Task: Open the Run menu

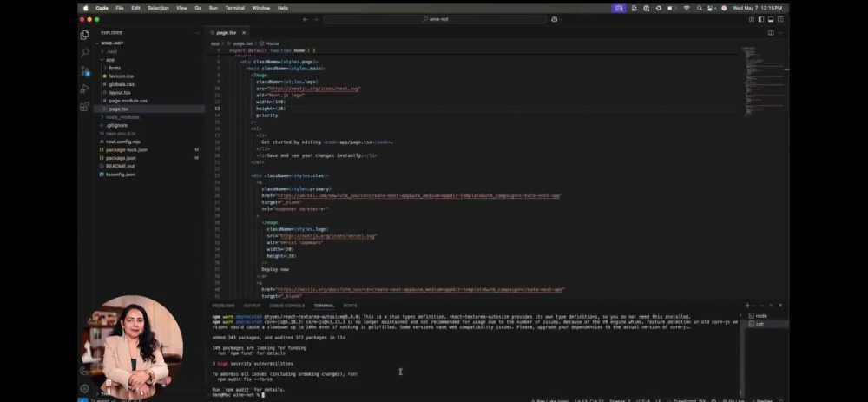Action: tap(214, 8)
